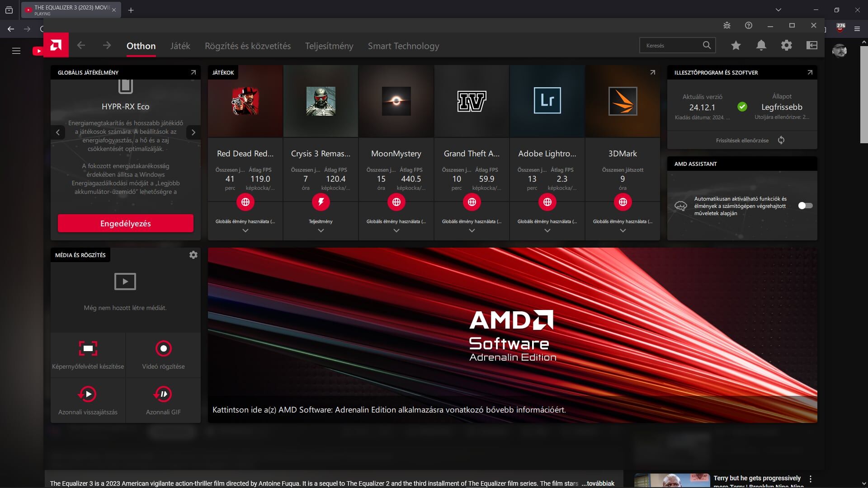868x488 pixels.
Task: Click the Engedélyezés button
Action: (126, 223)
